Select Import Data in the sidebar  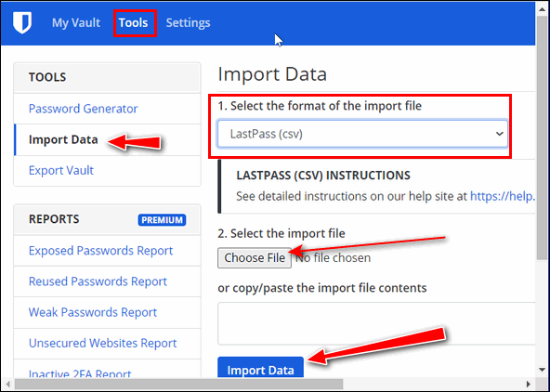[x=63, y=139]
